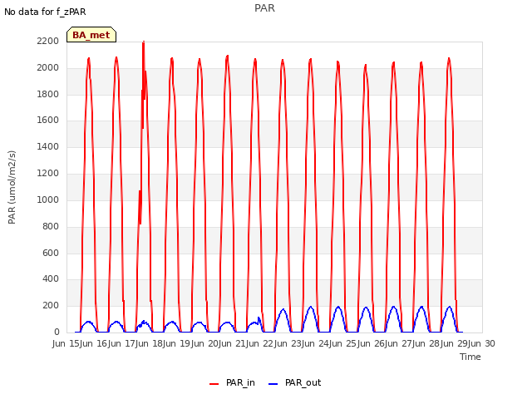Click the 2000 y-axis tick label

[48, 67]
